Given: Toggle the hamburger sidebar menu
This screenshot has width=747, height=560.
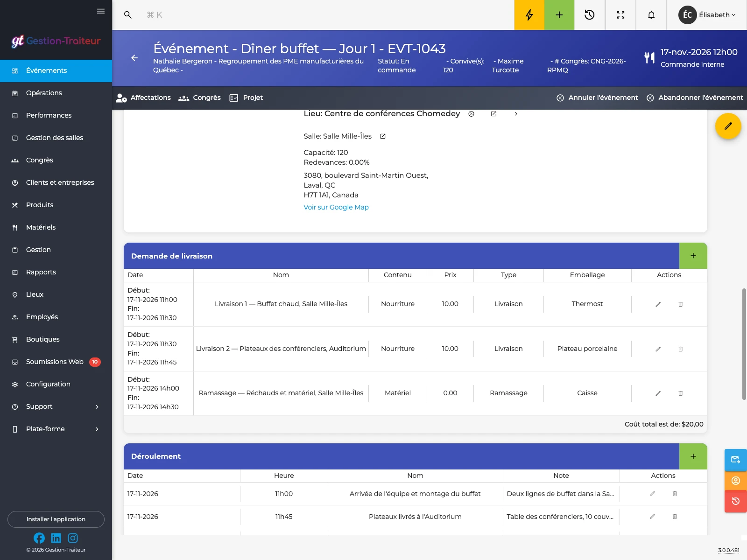Looking at the screenshot, I should tap(101, 11).
